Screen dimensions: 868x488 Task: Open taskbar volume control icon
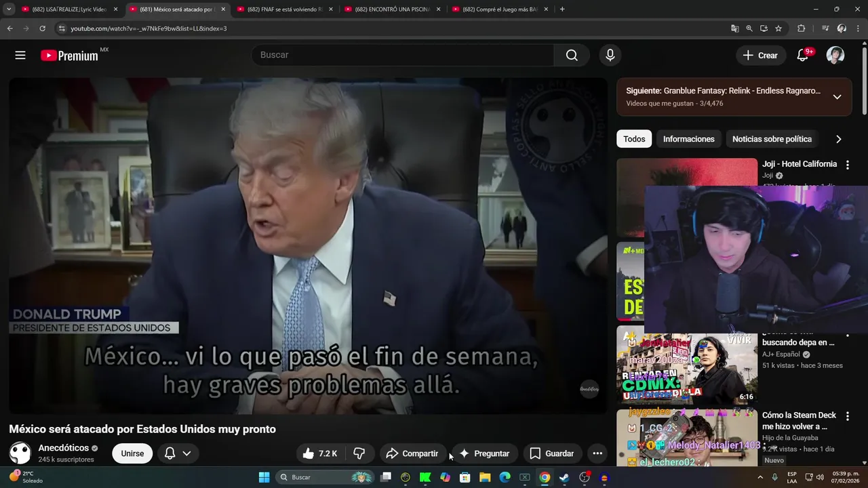pos(820,477)
